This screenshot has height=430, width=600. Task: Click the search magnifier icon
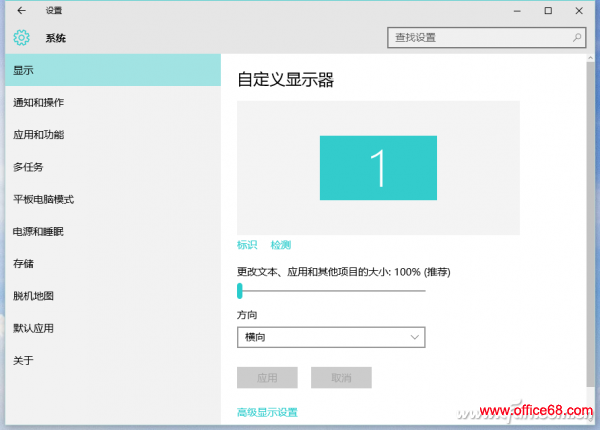577,37
